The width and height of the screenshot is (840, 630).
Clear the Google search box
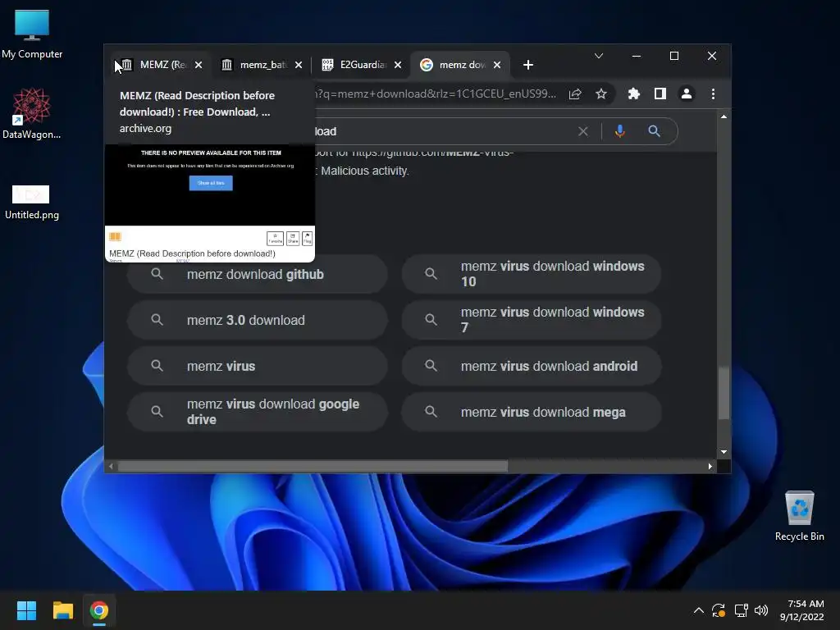tap(583, 131)
